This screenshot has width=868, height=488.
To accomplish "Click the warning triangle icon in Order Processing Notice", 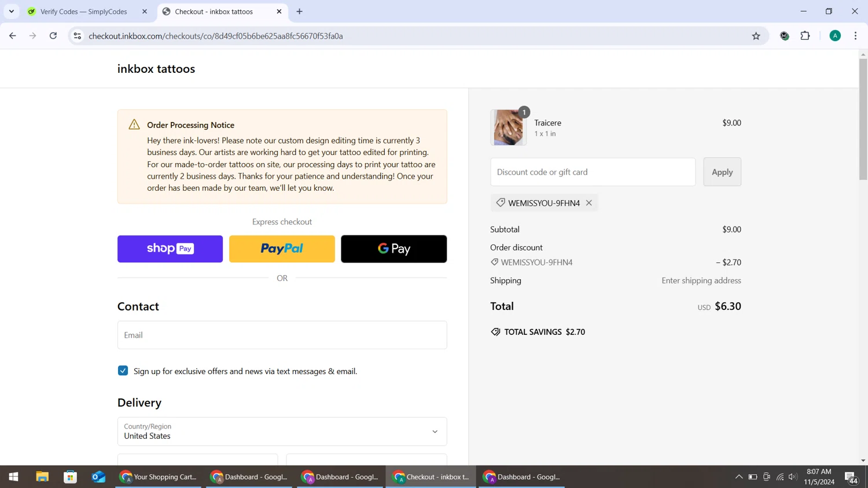I will click(x=134, y=124).
